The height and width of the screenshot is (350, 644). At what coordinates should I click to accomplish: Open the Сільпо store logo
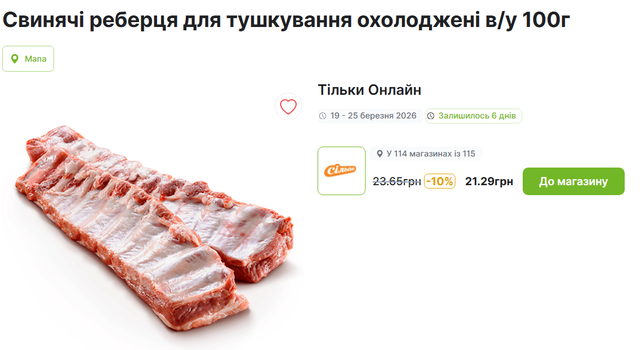(x=341, y=171)
